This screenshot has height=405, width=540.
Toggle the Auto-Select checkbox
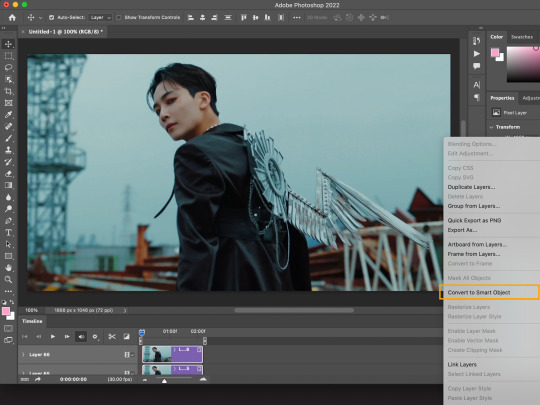(x=51, y=17)
